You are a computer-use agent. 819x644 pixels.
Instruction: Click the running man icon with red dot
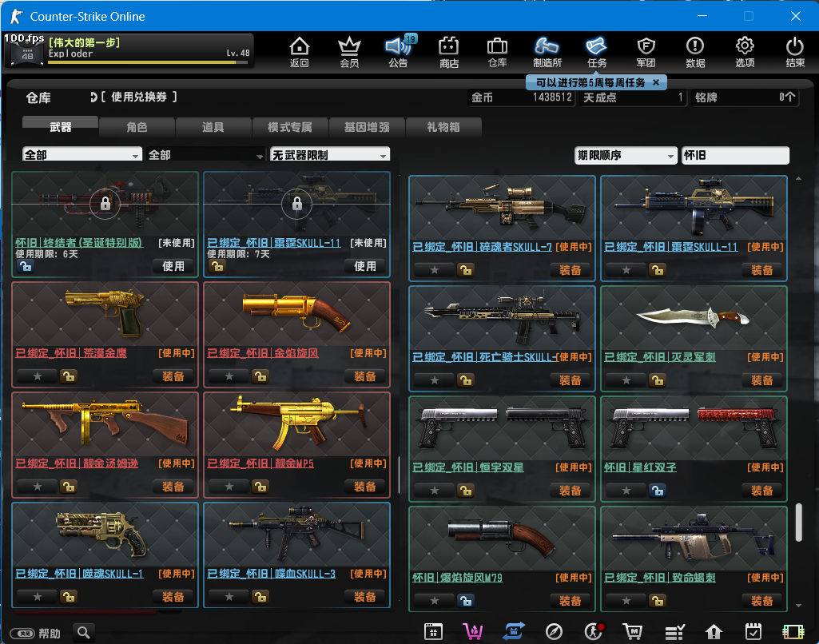594,632
